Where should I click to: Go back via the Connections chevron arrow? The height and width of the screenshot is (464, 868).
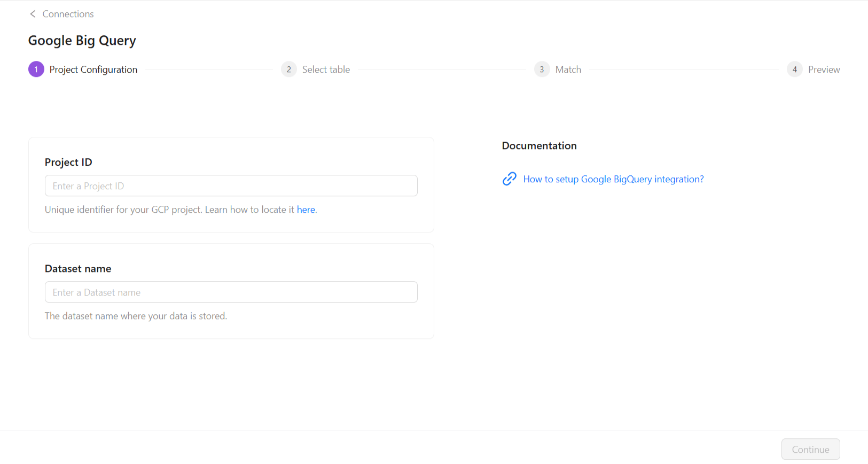[x=33, y=14]
